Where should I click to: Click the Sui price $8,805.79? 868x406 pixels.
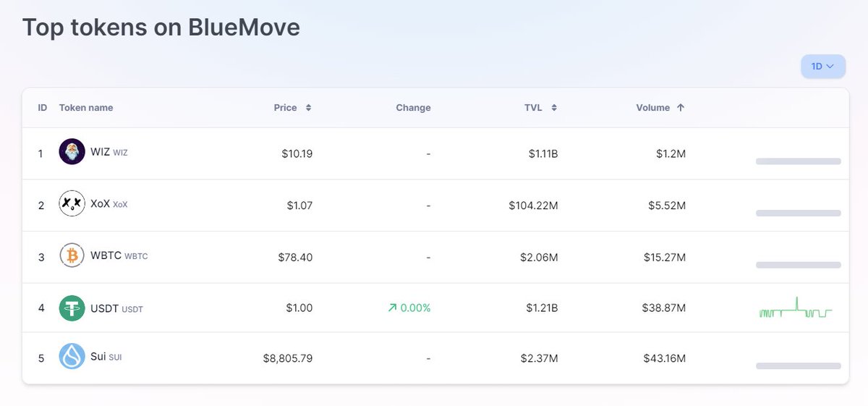(x=288, y=358)
